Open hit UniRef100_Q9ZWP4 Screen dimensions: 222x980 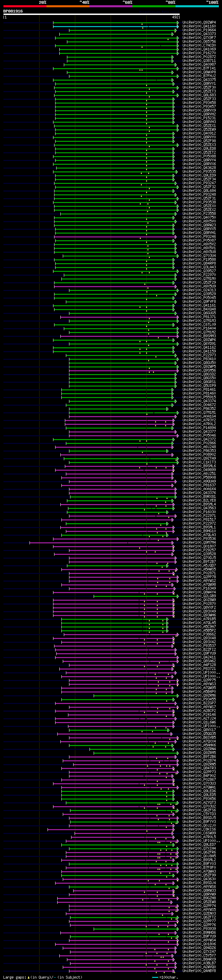199,23
